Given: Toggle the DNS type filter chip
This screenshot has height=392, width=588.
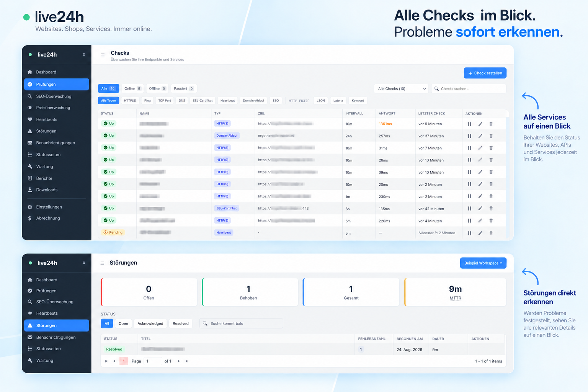Looking at the screenshot, I should point(182,101).
